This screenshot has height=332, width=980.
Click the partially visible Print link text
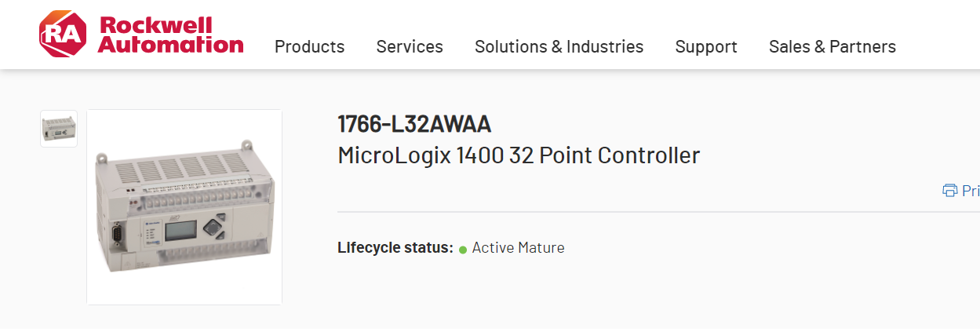971,191
